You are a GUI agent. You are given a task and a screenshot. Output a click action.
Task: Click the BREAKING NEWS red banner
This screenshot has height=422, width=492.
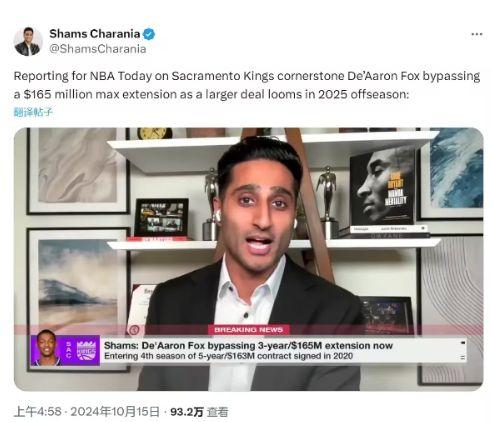pyautogui.click(x=249, y=330)
